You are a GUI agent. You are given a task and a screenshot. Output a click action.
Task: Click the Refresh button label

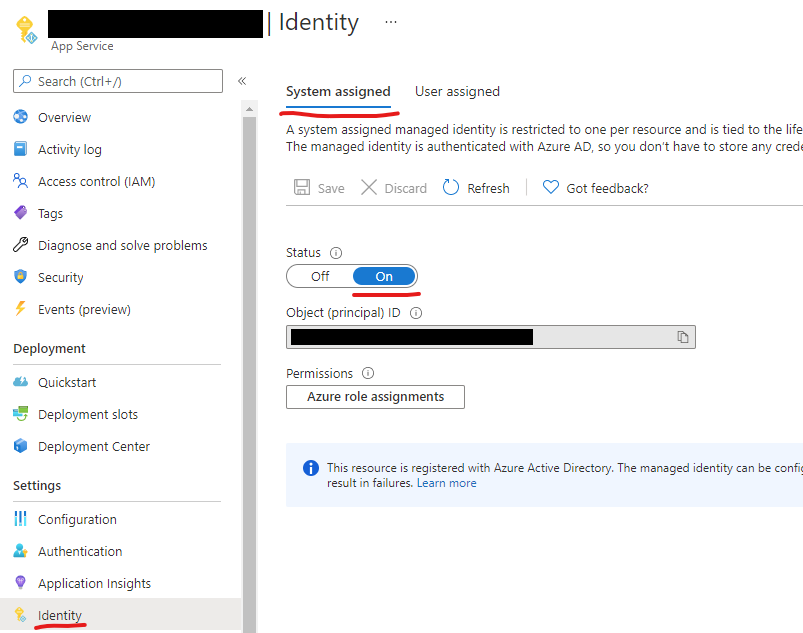489,188
